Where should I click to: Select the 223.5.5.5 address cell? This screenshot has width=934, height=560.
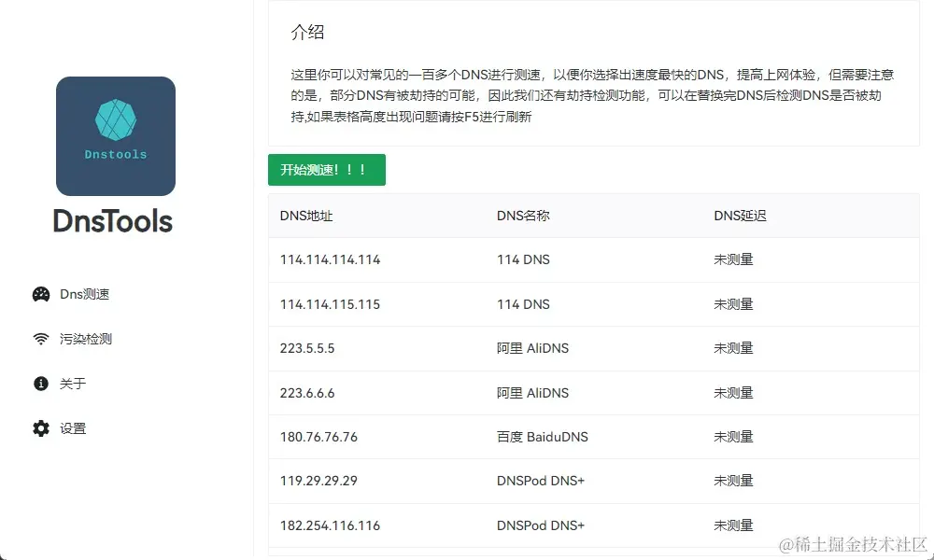307,349
